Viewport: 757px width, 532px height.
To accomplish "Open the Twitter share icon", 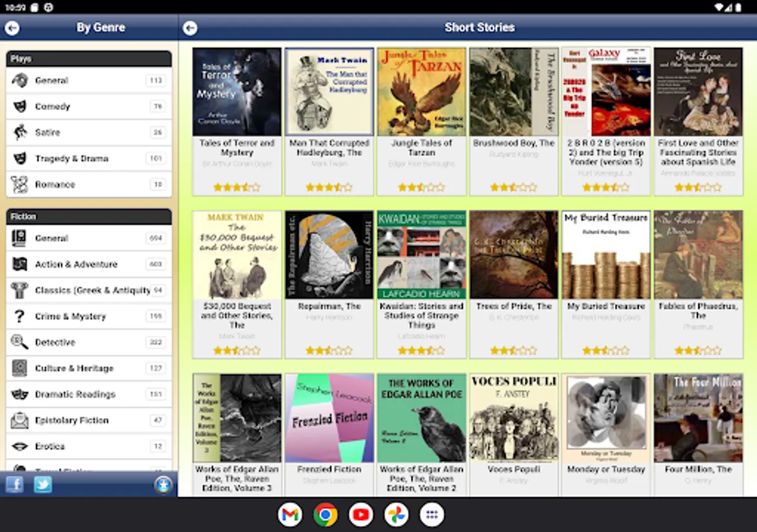I will (43, 485).
